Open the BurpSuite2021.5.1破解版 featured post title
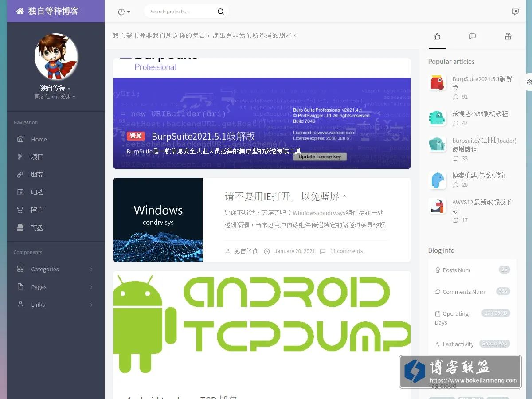Viewport: 532px width, 399px height. 203,136
